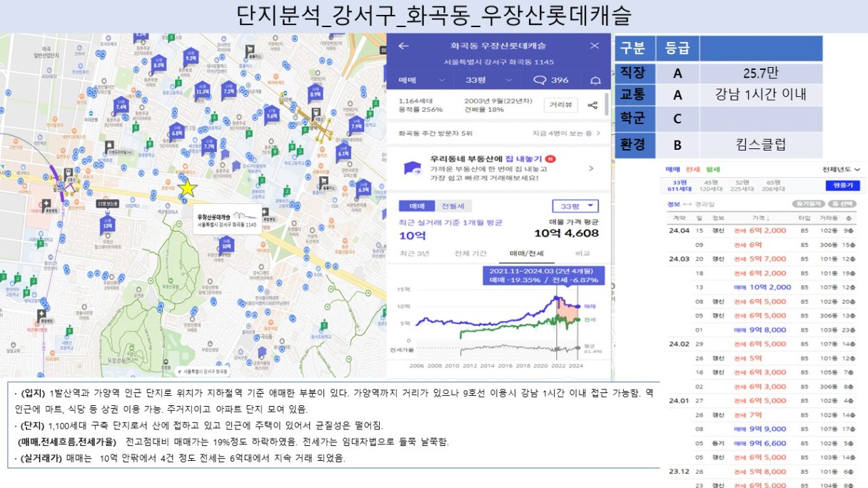The height and width of the screenshot is (488, 868).
Task: Switch to the 최근 3년 chart tab
Action: (415, 253)
